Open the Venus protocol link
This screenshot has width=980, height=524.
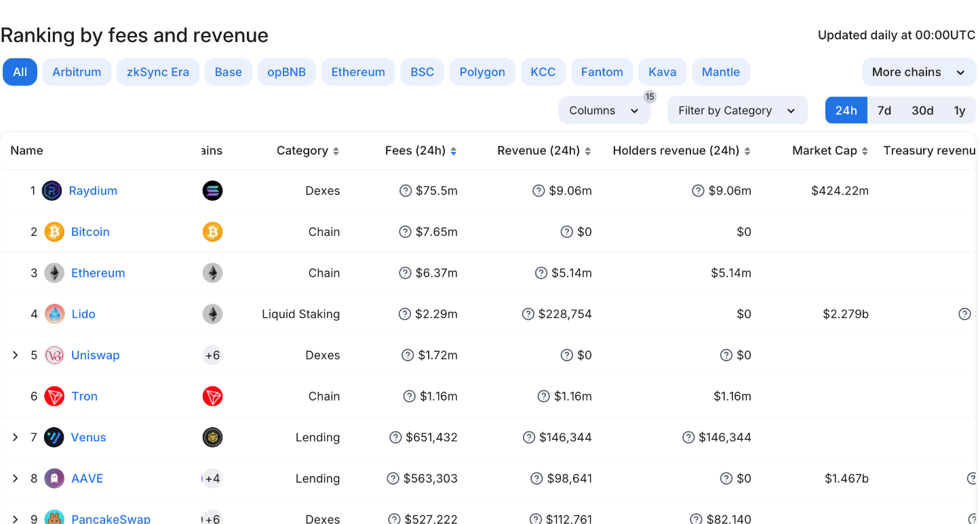pos(88,437)
